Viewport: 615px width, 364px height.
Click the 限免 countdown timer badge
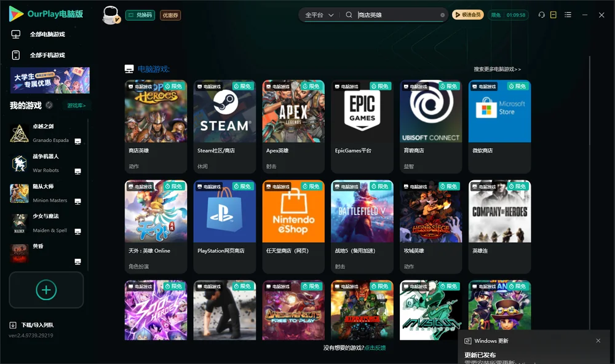coord(508,15)
